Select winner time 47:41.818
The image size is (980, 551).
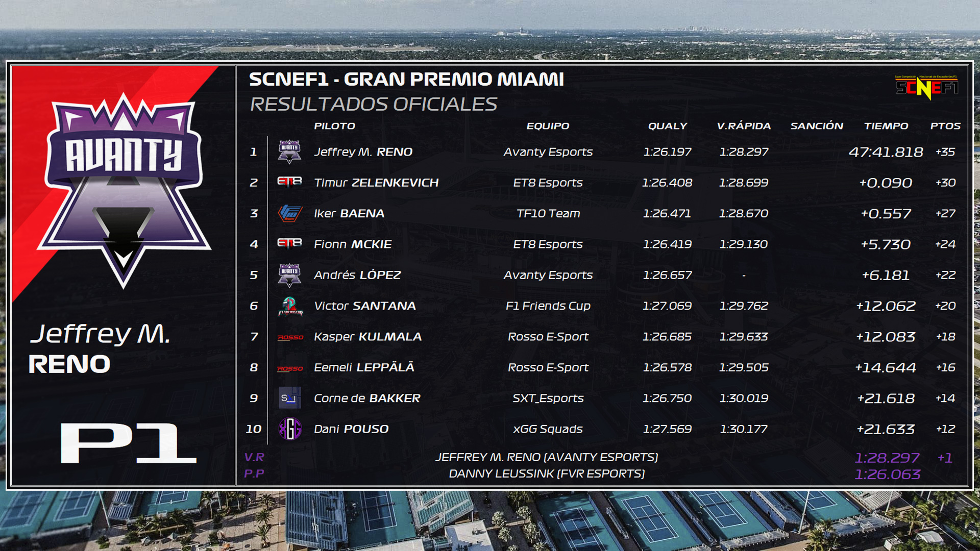pyautogui.click(x=886, y=152)
